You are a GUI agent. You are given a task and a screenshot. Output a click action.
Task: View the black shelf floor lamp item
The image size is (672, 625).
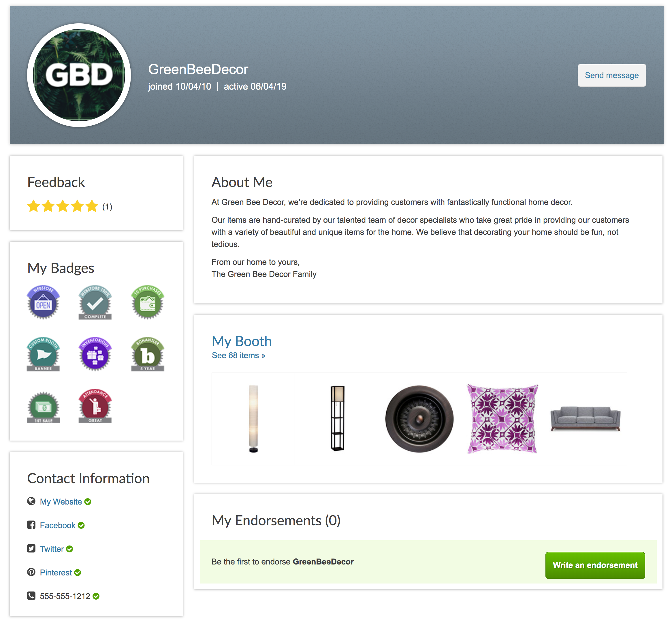click(336, 419)
